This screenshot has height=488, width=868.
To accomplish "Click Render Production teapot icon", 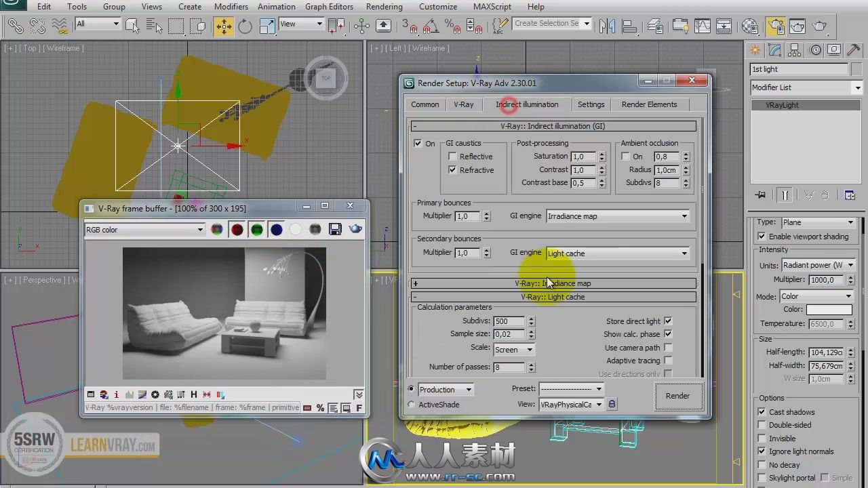I will click(x=820, y=26).
